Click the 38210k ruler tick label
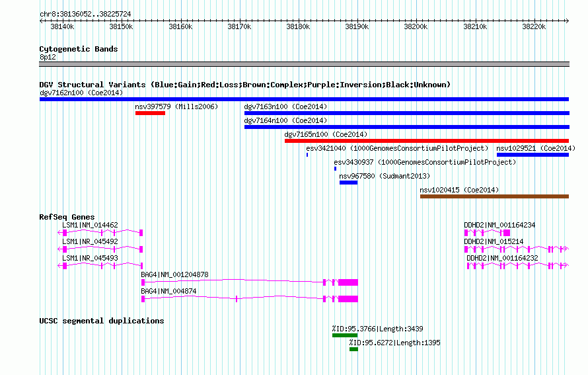 [x=475, y=26]
